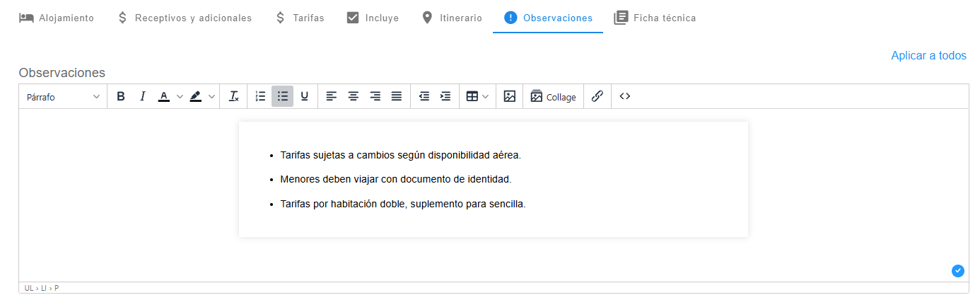
Task: Insert an image into editor
Action: coord(510,96)
